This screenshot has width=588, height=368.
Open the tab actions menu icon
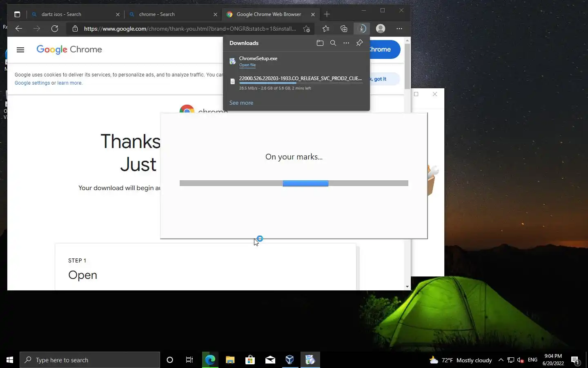click(17, 14)
